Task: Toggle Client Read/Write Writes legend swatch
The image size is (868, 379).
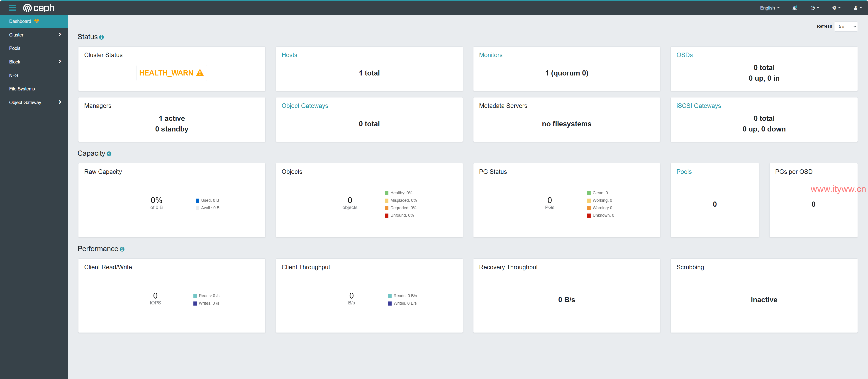Action: [195, 304]
